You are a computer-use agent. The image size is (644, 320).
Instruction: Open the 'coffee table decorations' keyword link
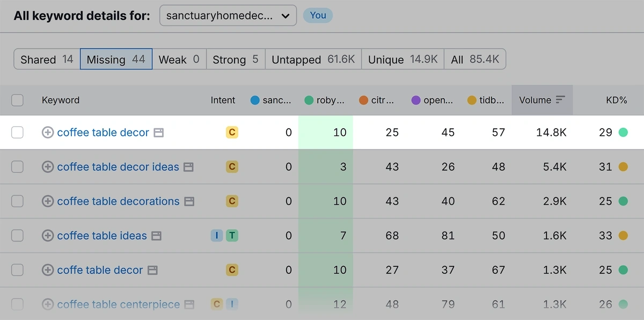tap(118, 201)
